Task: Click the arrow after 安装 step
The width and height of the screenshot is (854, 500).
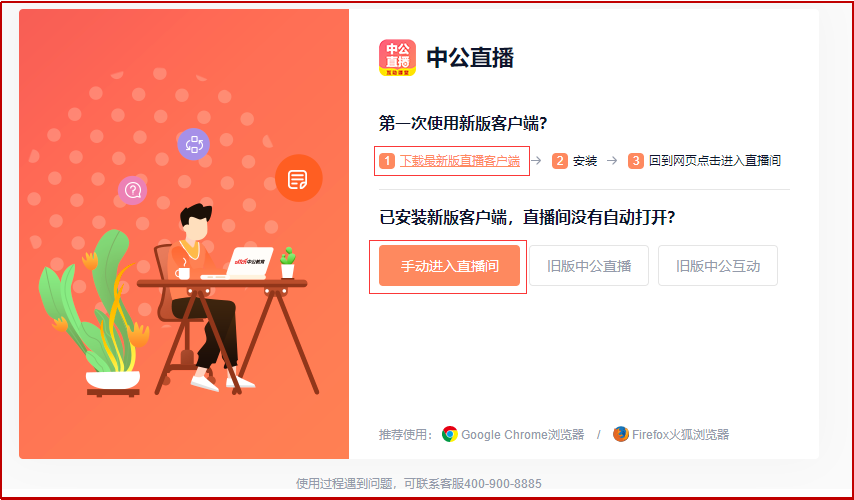Action: pos(612,161)
